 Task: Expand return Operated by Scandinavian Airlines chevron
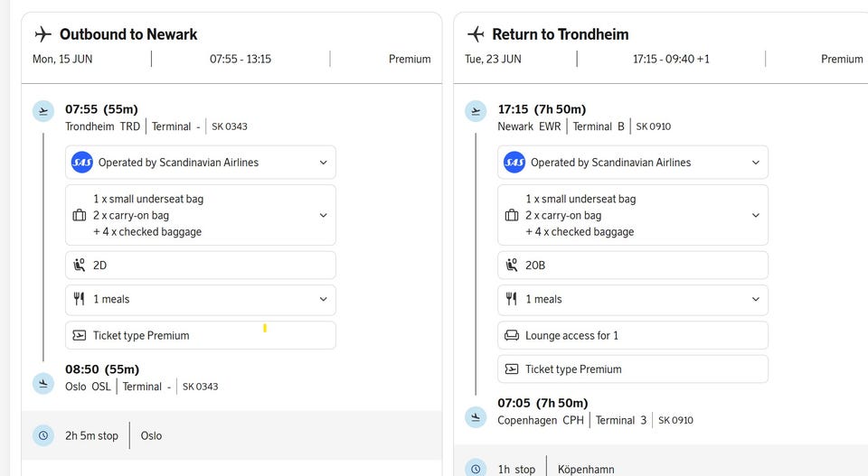pos(756,163)
